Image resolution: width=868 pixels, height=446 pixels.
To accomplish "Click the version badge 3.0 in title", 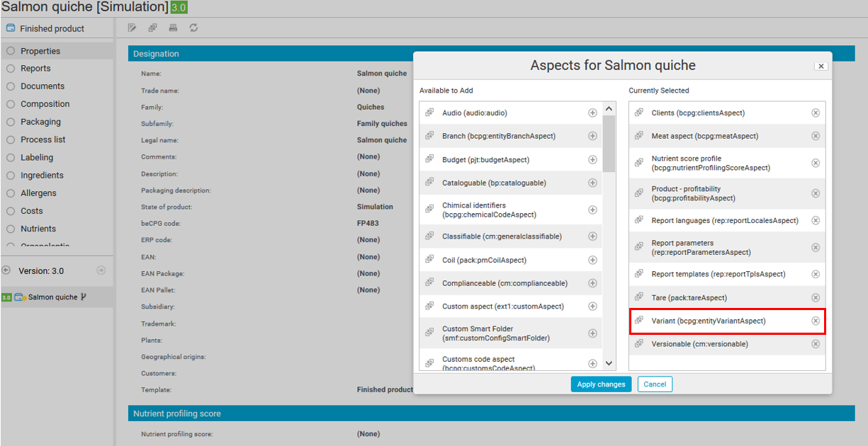I will (x=179, y=8).
